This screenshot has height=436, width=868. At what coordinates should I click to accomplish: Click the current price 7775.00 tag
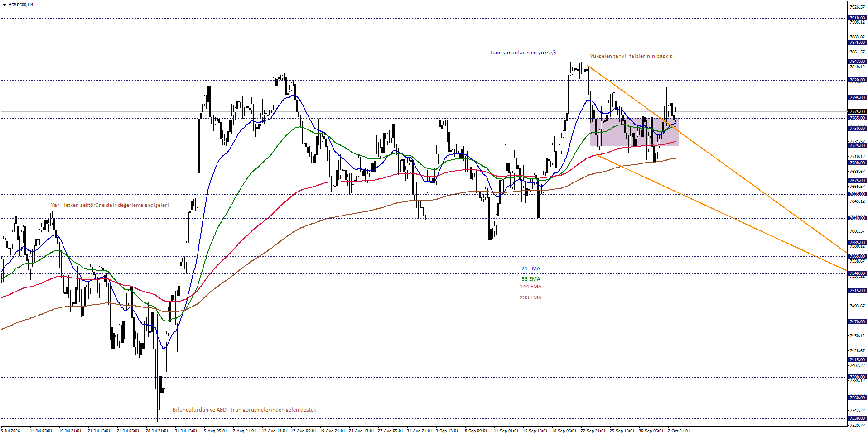point(857,112)
